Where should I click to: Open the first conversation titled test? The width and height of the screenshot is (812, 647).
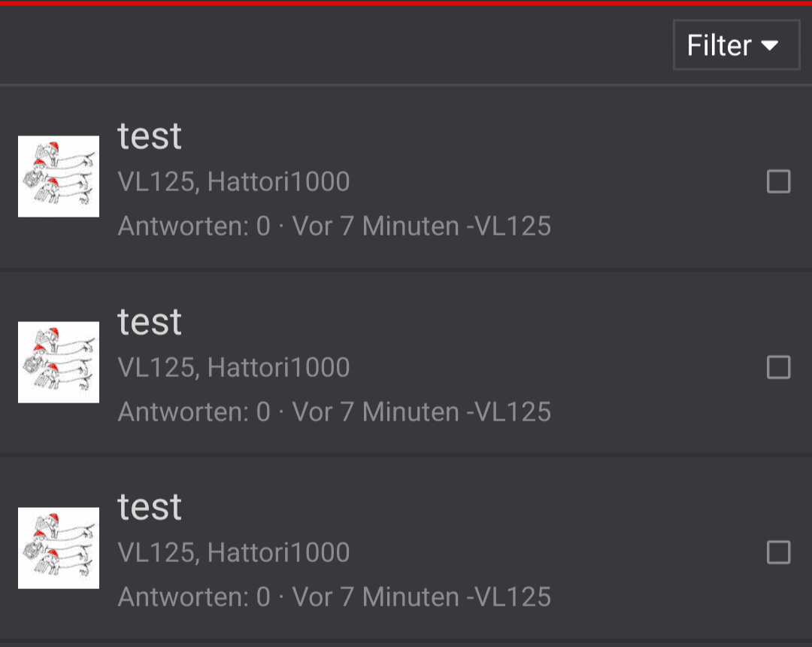150,136
